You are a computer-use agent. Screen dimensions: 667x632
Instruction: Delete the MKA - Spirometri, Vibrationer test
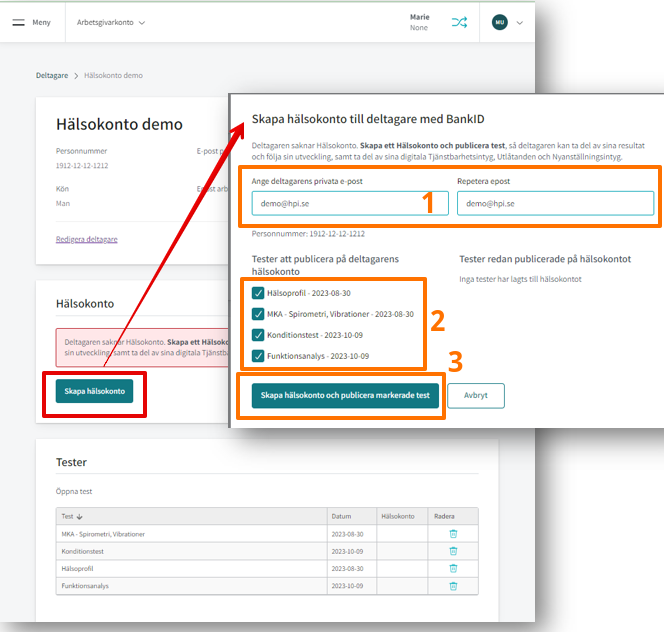[x=453, y=534]
